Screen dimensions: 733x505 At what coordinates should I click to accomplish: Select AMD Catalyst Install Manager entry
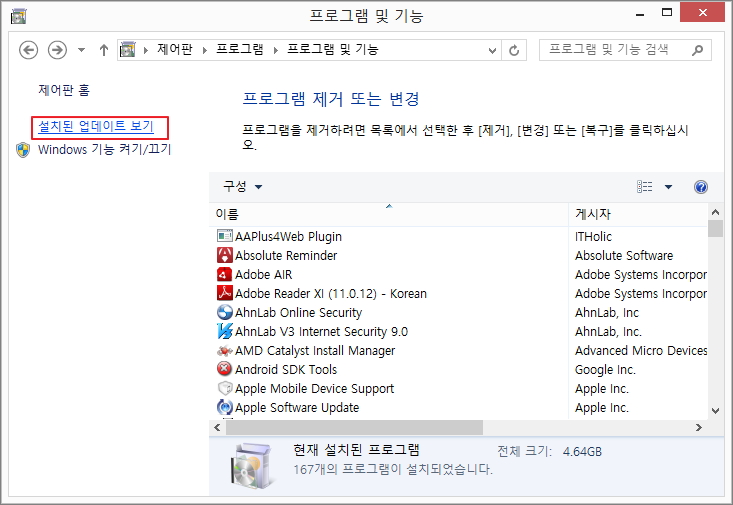[x=315, y=351]
